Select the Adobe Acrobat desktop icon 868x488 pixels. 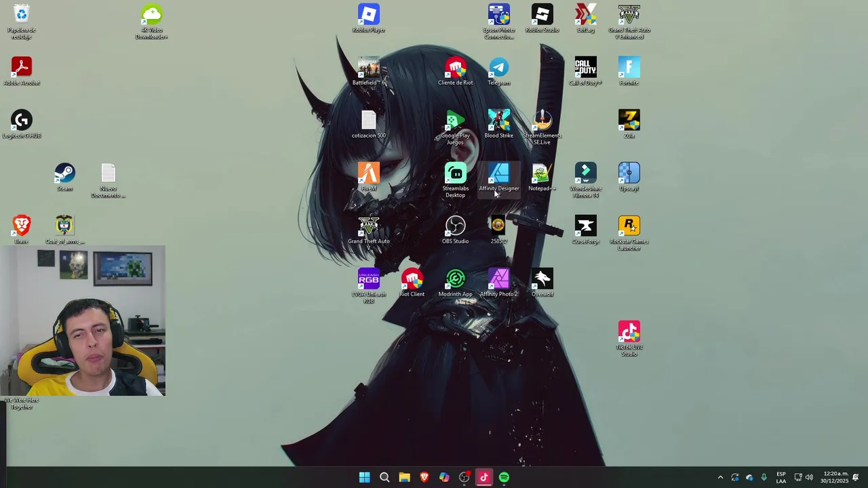click(x=22, y=71)
